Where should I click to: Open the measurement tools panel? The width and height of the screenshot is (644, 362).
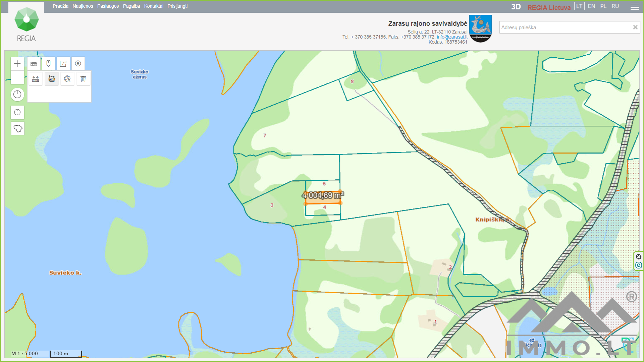pyautogui.click(x=34, y=64)
